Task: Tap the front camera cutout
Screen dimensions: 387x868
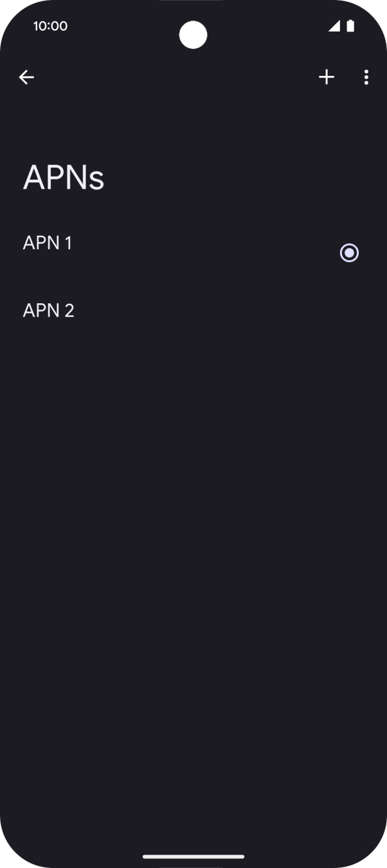Action: (x=193, y=35)
